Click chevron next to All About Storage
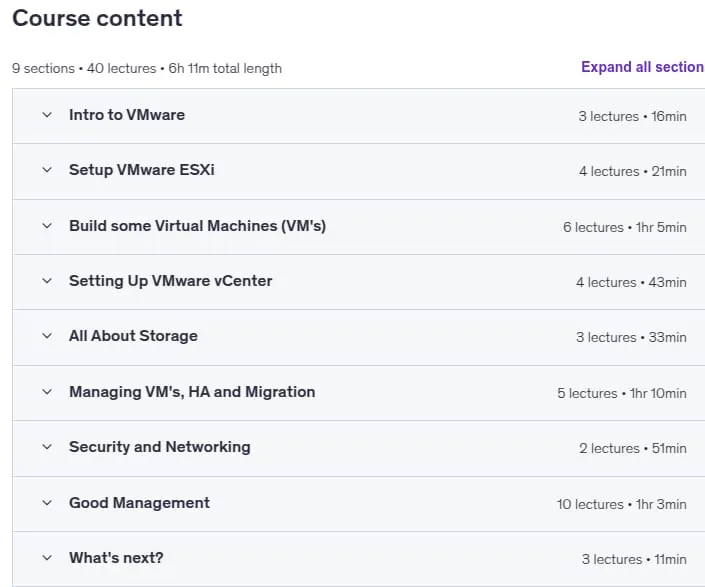 pyautogui.click(x=47, y=336)
